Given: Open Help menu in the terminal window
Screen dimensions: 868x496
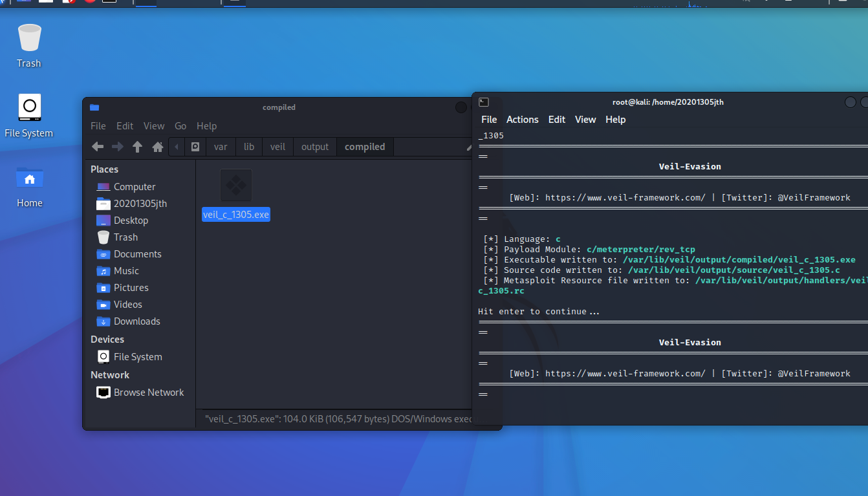Looking at the screenshot, I should tap(616, 120).
